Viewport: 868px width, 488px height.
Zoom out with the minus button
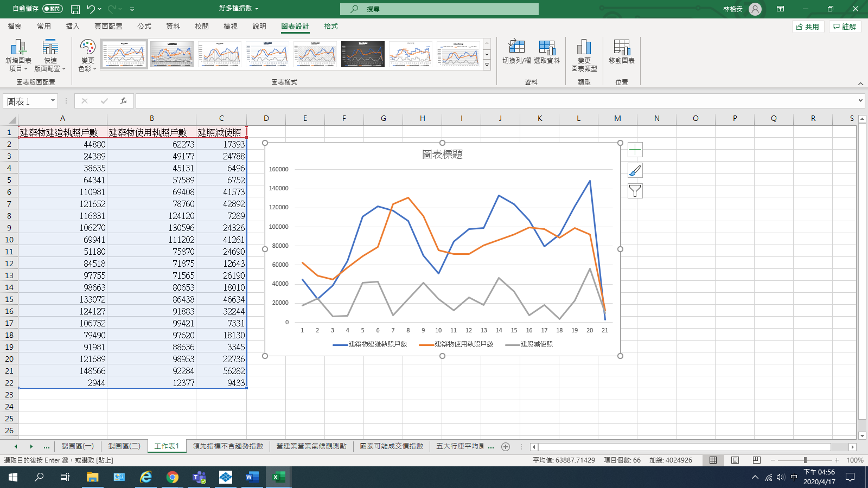pyautogui.click(x=773, y=460)
